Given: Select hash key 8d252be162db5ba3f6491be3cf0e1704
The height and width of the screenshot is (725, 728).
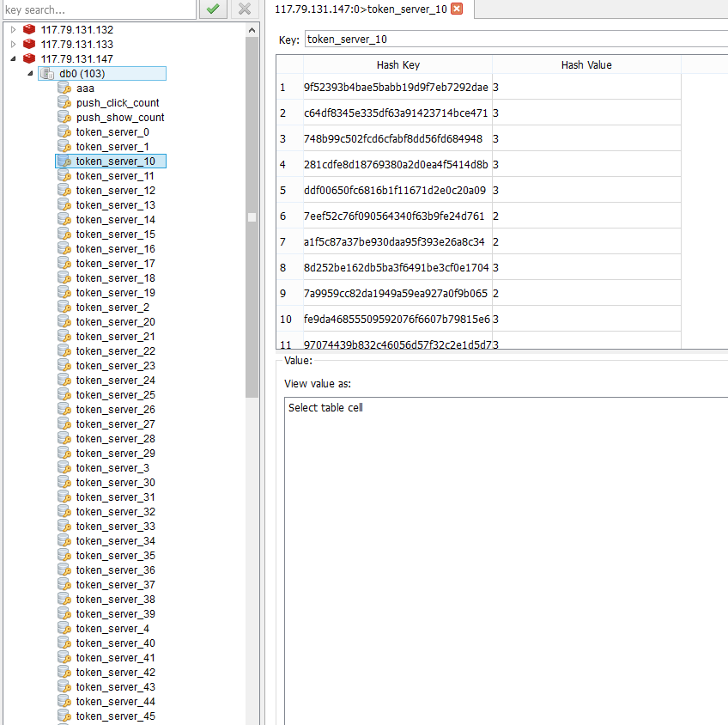Looking at the screenshot, I should pos(397,267).
